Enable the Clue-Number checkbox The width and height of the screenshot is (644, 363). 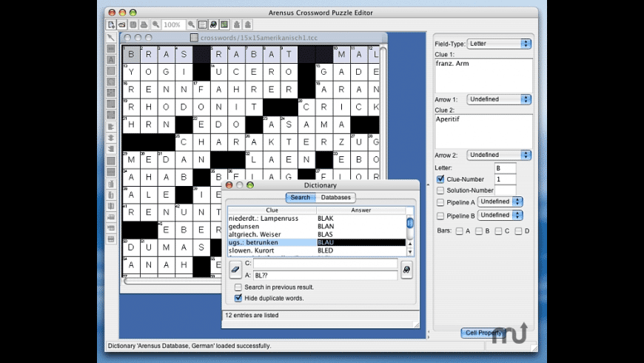[440, 179]
